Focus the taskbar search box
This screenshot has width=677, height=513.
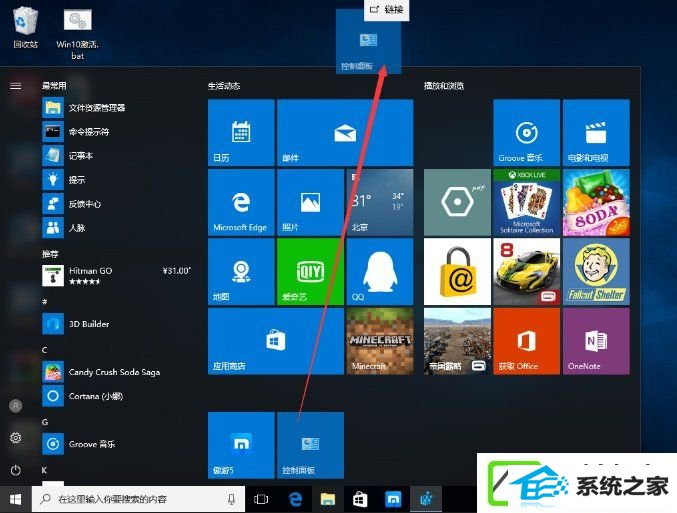(138, 500)
